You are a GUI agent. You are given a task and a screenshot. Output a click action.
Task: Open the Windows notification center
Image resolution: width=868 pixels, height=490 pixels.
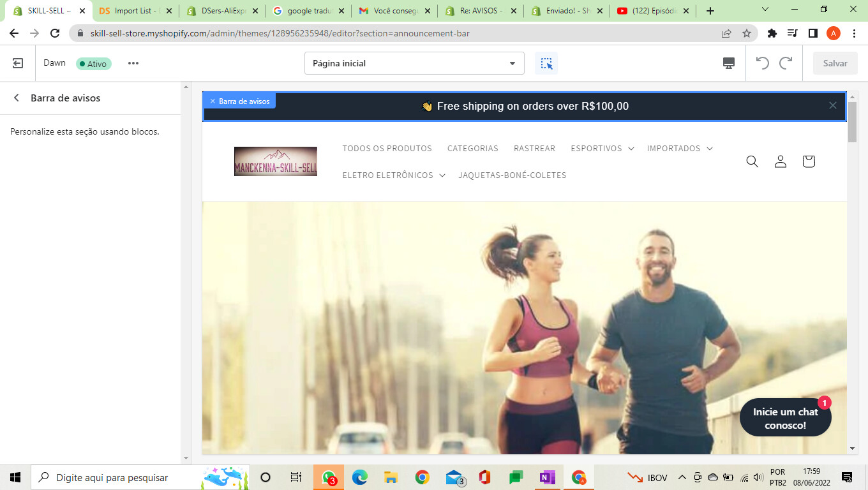pyautogui.click(x=847, y=477)
